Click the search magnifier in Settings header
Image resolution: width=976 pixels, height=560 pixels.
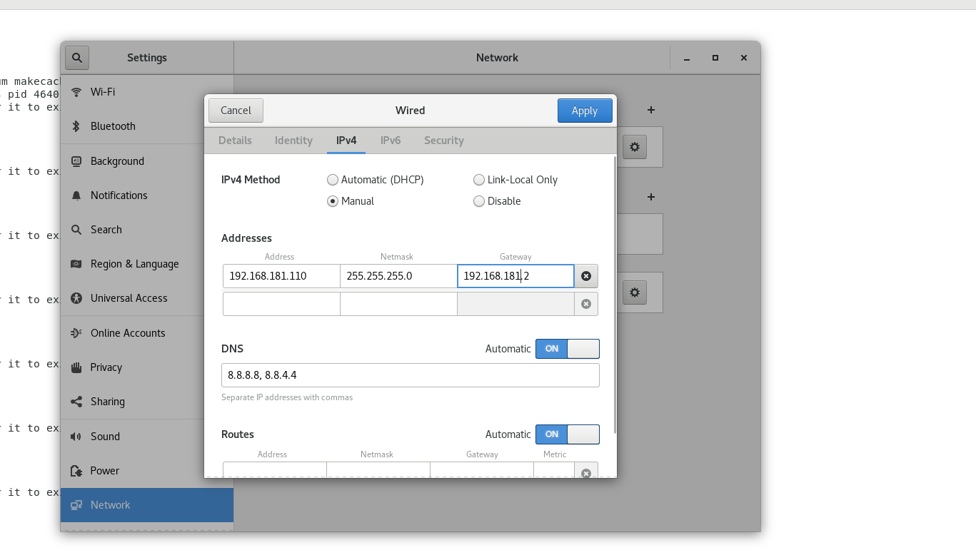click(x=76, y=58)
